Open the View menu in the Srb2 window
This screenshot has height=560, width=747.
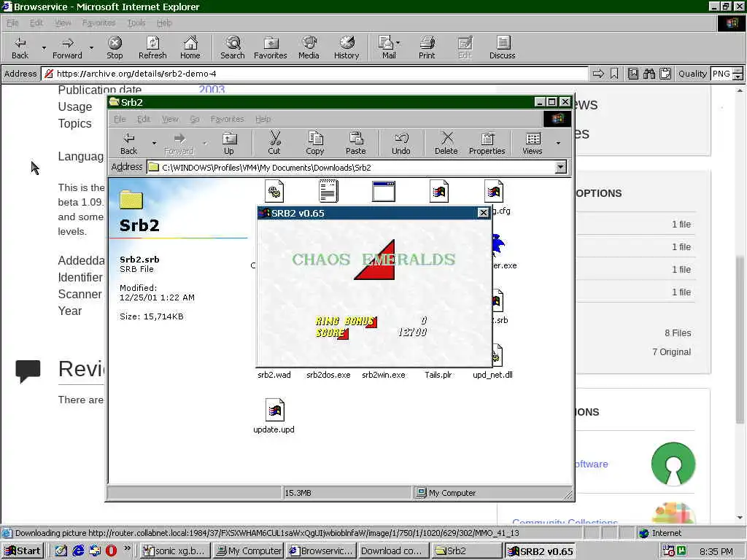169,119
